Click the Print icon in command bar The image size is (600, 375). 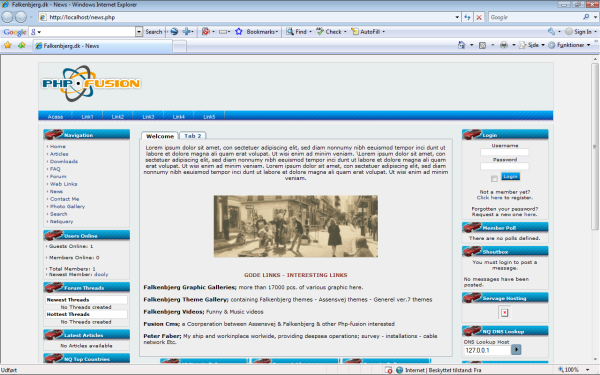tap(504, 45)
